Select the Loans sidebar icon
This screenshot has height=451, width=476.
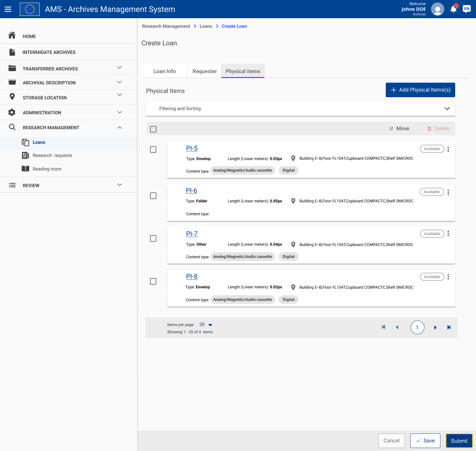(x=25, y=142)
